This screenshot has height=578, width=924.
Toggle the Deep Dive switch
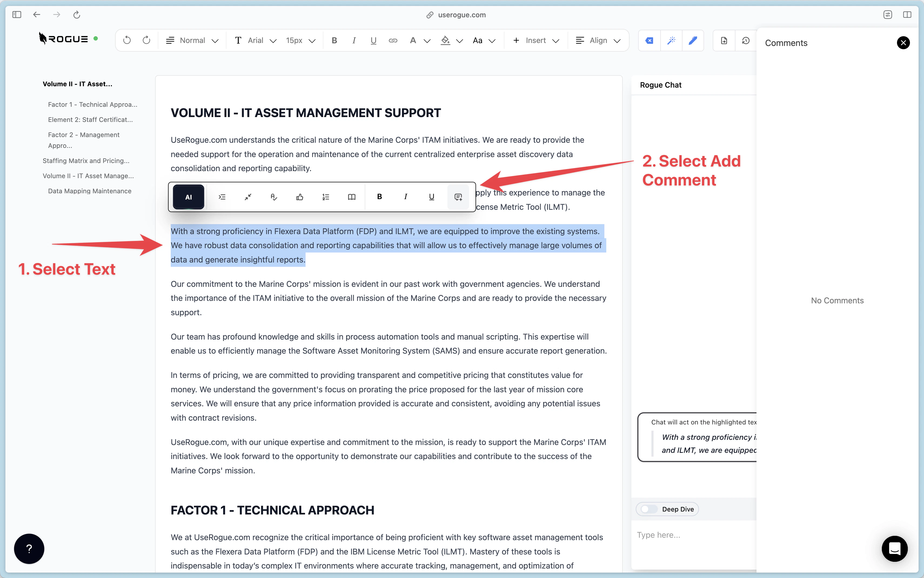point(649,509)
